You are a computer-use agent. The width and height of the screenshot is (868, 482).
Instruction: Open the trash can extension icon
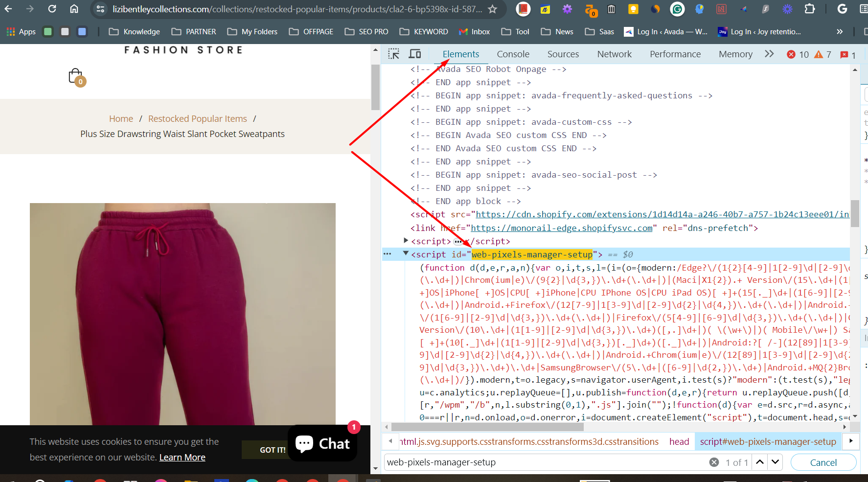pyautogui.click(x=611, y=9)
